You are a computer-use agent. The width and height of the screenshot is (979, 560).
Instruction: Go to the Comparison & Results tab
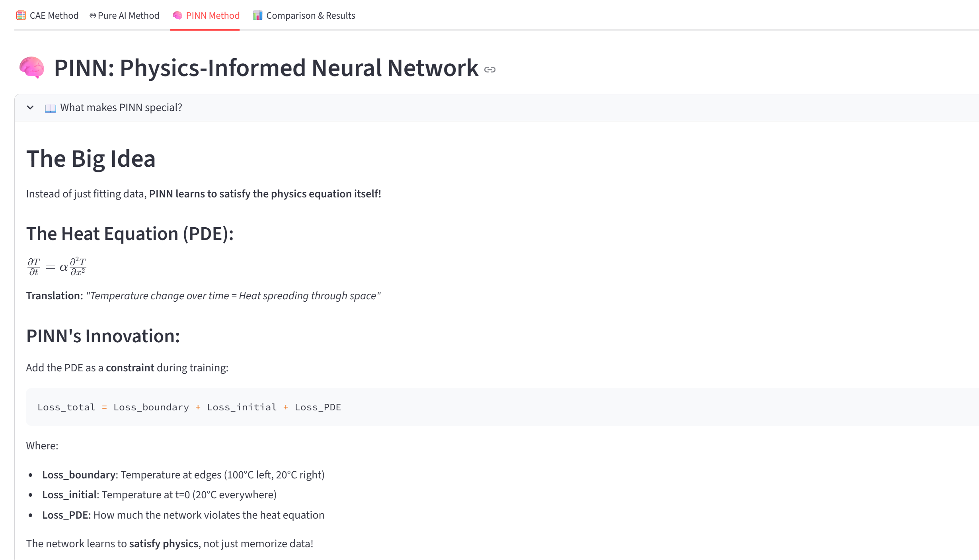coord(310,16)
